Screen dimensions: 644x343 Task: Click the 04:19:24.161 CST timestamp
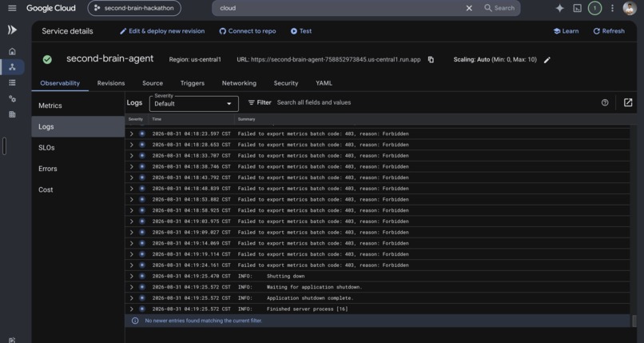coord(192,265)
